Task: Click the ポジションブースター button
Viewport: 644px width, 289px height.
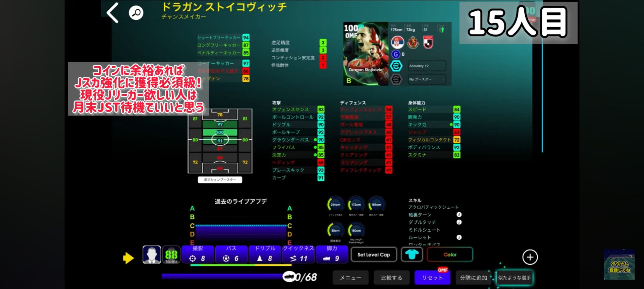Action: click(220, 180)
